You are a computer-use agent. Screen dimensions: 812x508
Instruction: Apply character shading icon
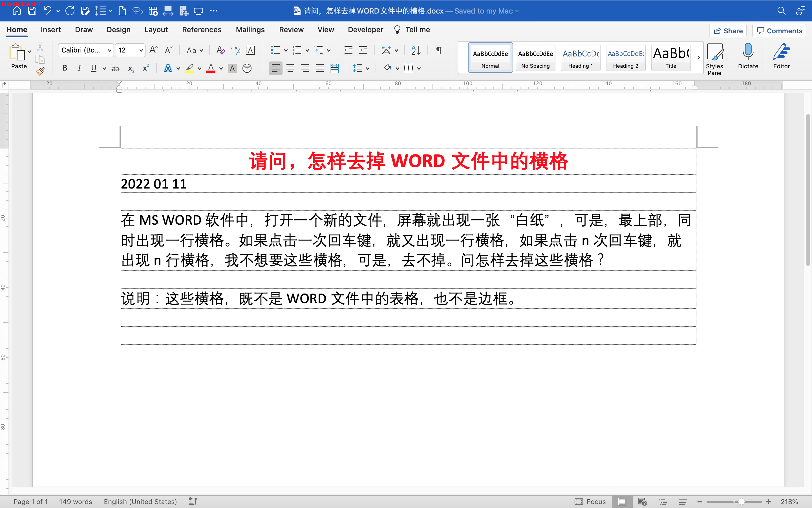click(x=232, y=68)
